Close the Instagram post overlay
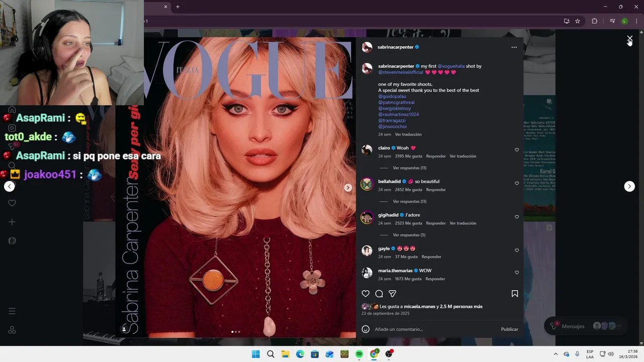This screenshot has width=644, height=362. 629,39
